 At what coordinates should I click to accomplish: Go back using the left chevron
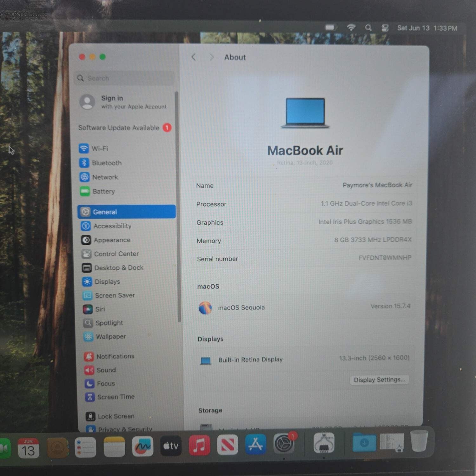194,57
